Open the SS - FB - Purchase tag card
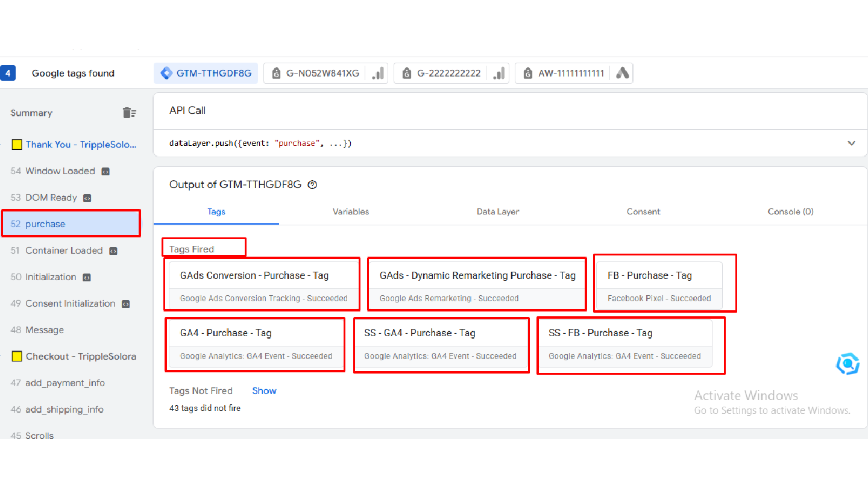Viewport: 868px width, 488px height. click(x=624, y=344)
